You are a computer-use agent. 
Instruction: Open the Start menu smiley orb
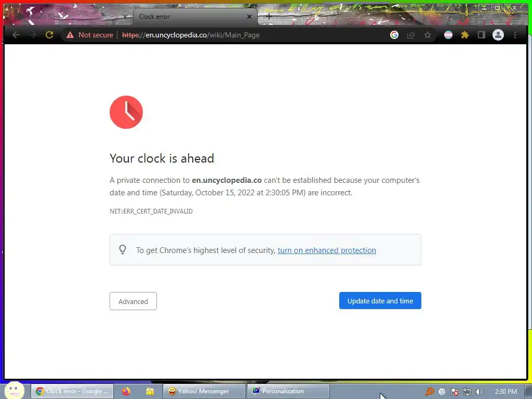[14, 391]
